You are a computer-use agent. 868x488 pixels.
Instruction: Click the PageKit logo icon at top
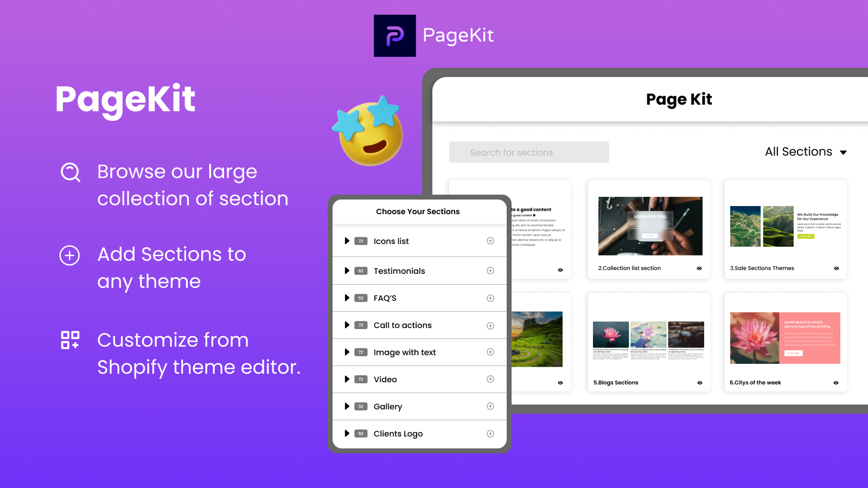point(395,36)
